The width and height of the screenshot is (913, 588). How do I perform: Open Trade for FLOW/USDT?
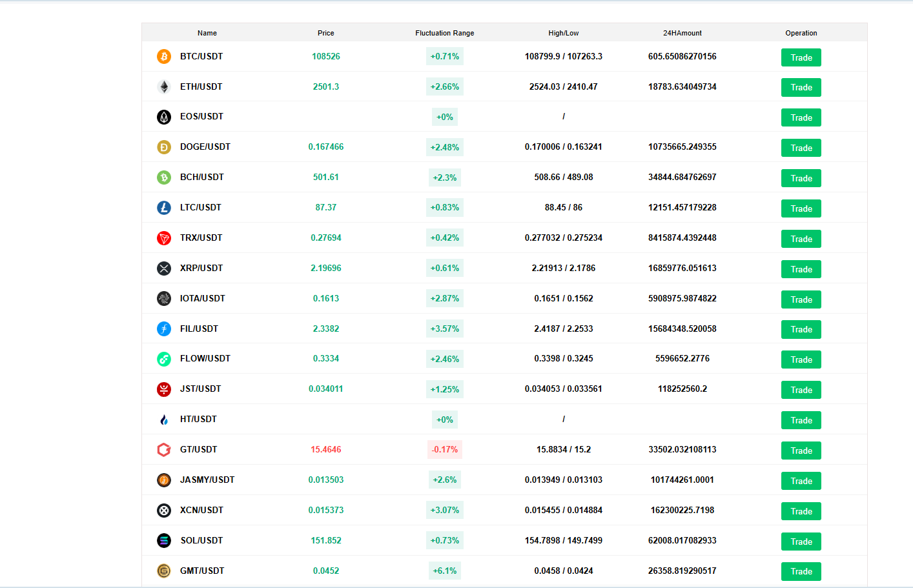801,360
